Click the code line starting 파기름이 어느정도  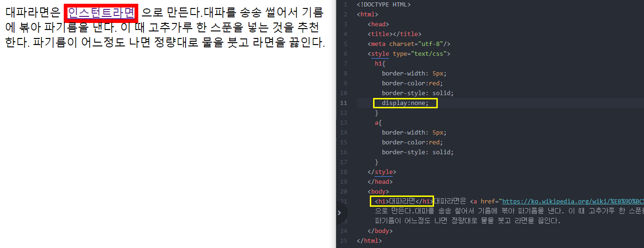468,221
